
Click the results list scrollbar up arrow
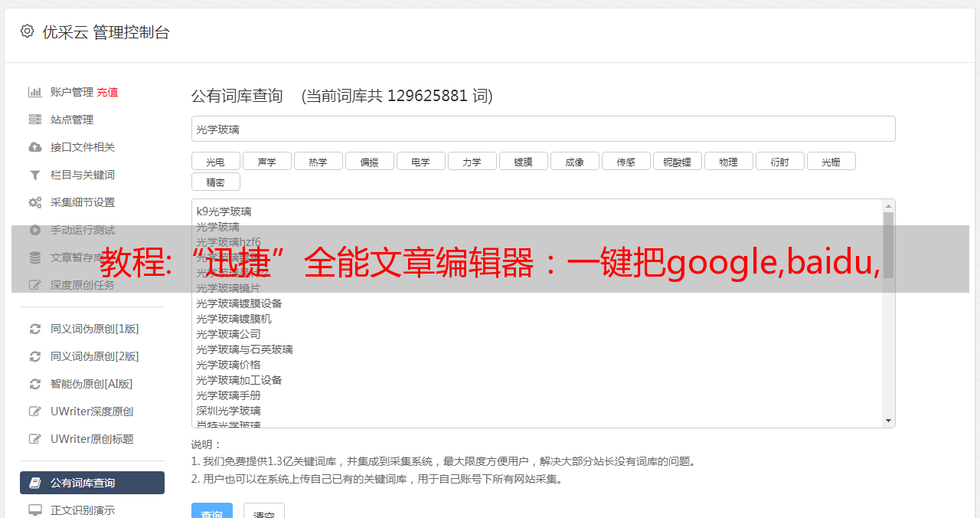(x=888, y=206)
